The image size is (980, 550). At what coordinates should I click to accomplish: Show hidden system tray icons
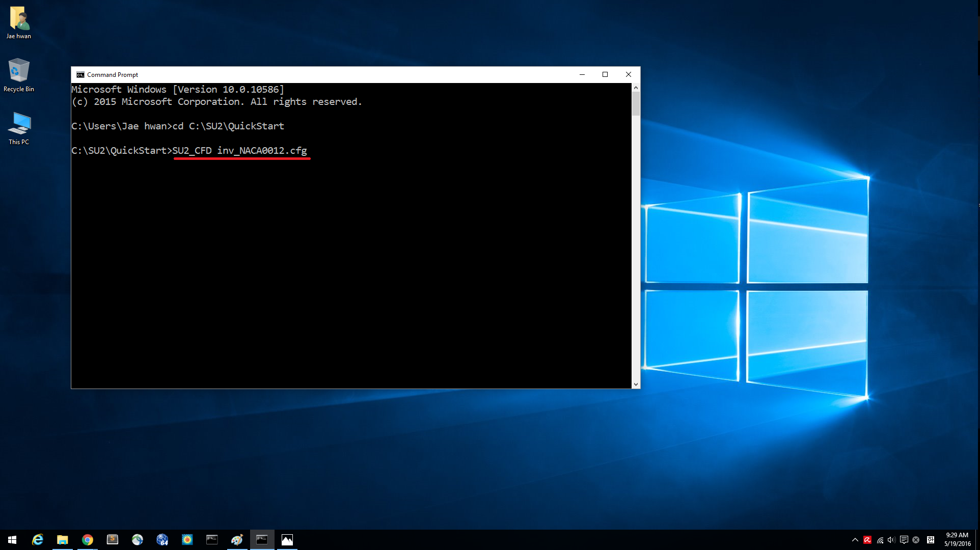855,540
